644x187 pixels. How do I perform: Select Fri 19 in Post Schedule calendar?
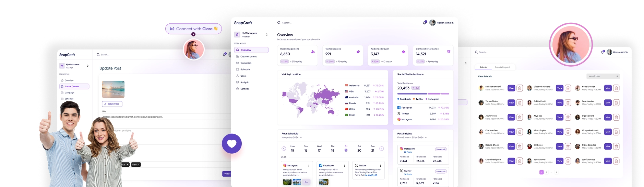pyautogui.click(x=346, y=148)
